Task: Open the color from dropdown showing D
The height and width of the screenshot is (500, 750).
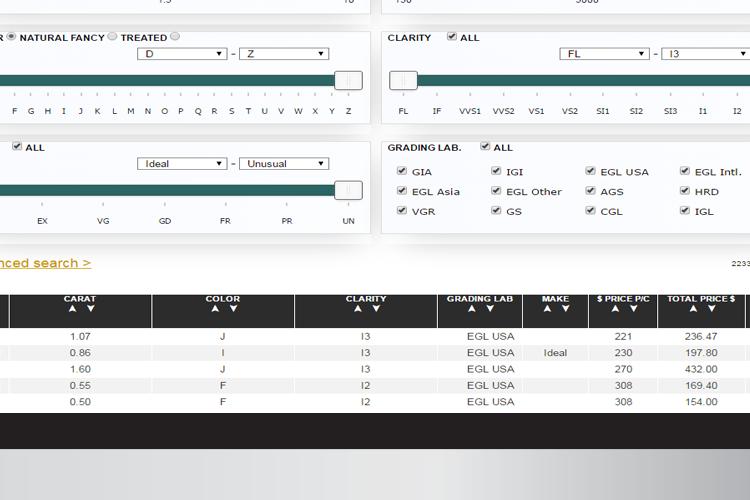Action: 182,54
